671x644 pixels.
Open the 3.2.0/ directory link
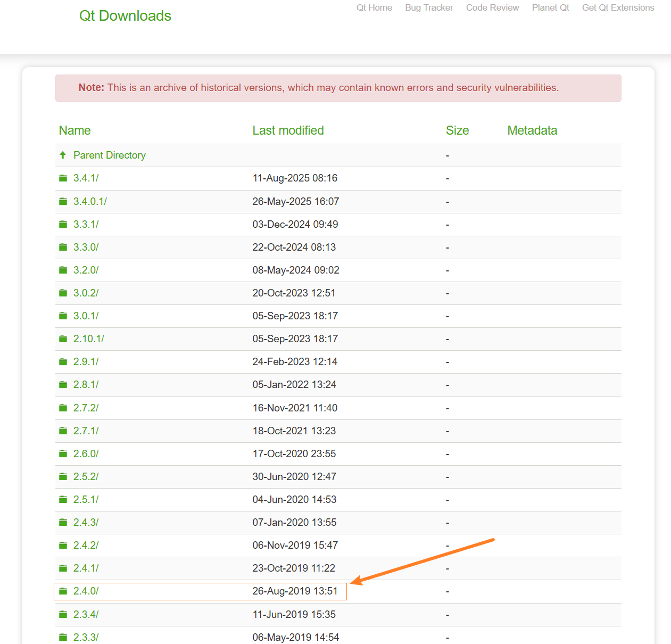point(86,270)
